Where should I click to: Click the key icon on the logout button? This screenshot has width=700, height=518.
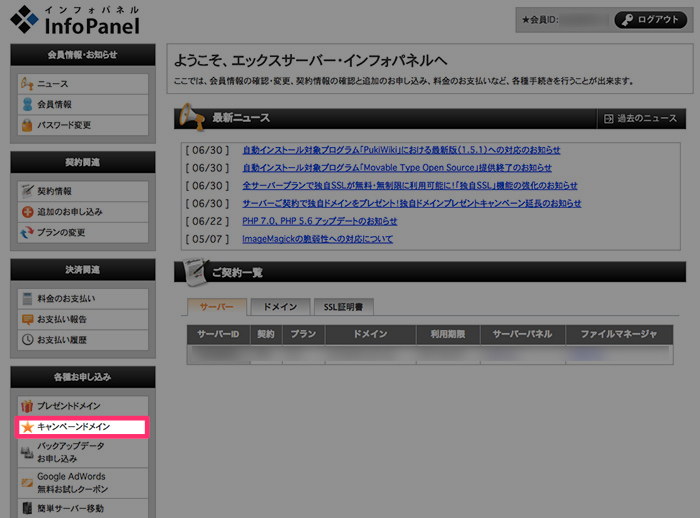pos(627,20)
